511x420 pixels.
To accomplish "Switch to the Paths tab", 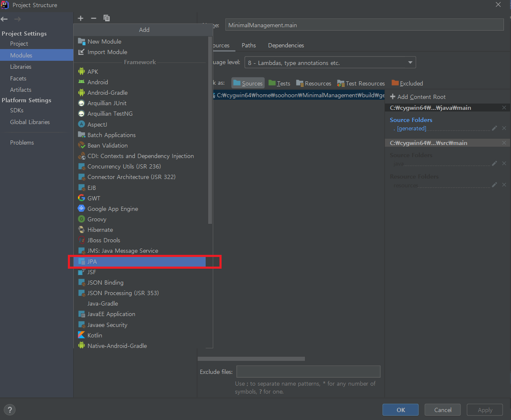I will 248,45.
